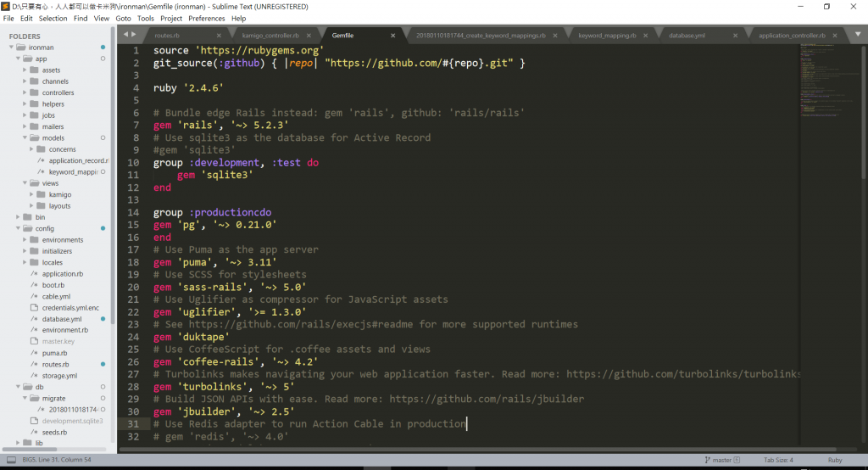Close the Gemfile tab
868x470 pixels.
click(393, 36)
